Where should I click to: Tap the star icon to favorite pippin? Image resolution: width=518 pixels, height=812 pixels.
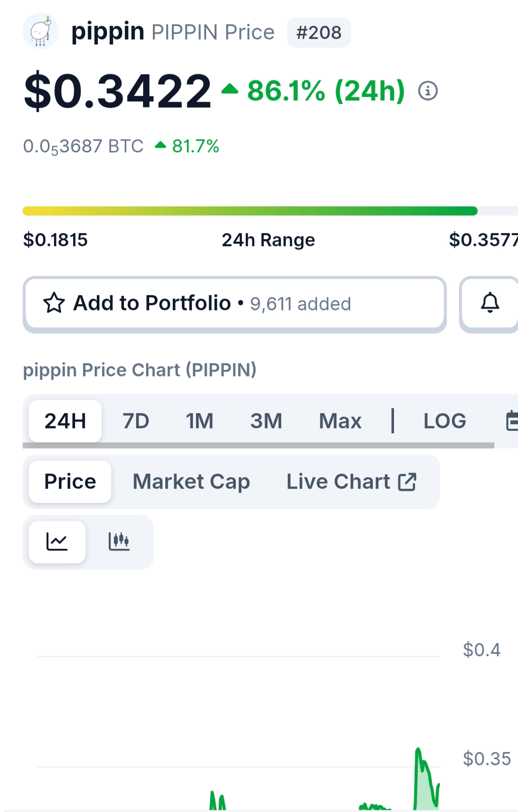click(x=54, y=303)
